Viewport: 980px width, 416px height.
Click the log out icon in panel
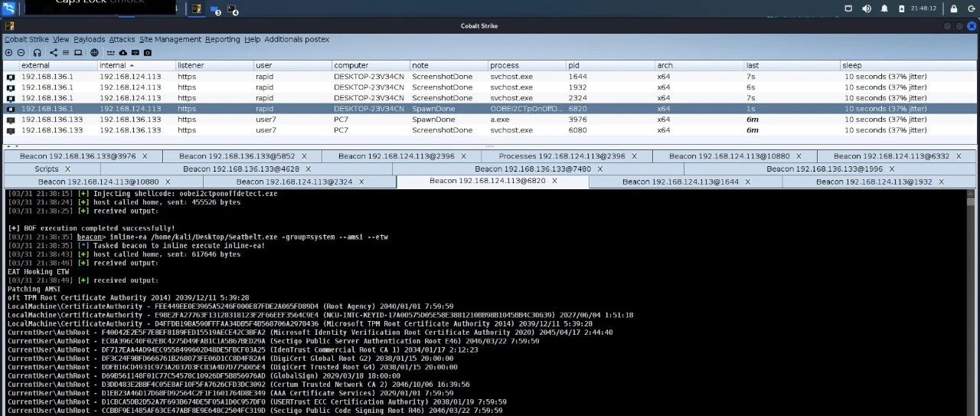point(970,9)
